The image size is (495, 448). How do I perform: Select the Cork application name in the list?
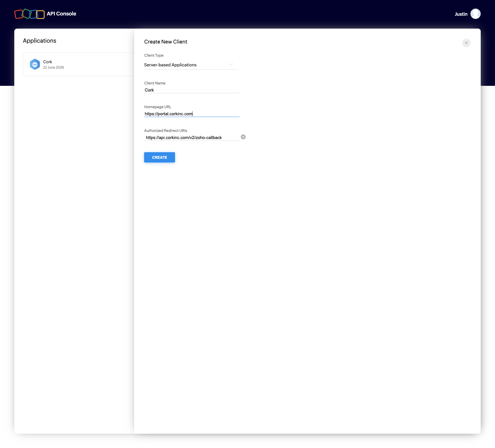tap(47, 62)
